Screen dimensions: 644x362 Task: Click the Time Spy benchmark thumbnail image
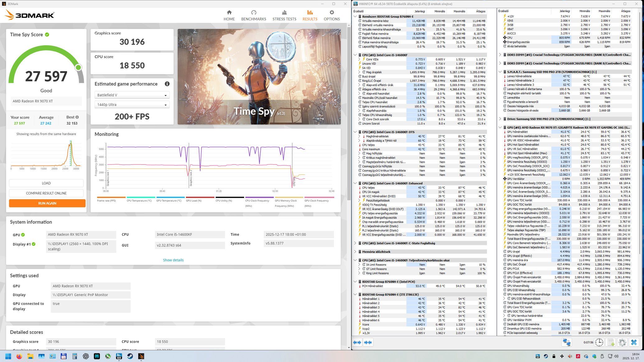[259, 77]
